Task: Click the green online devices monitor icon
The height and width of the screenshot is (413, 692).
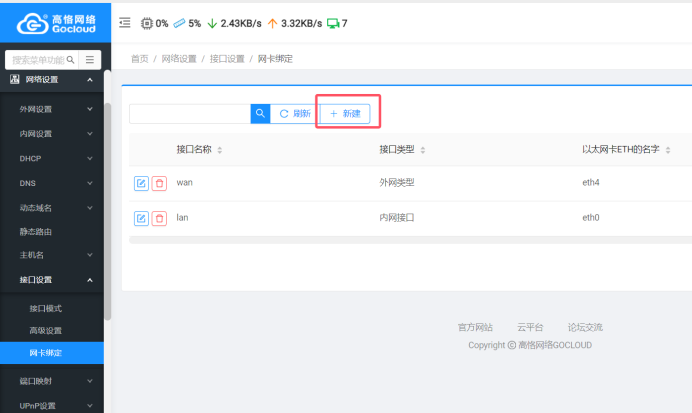Action: (333, 23)
